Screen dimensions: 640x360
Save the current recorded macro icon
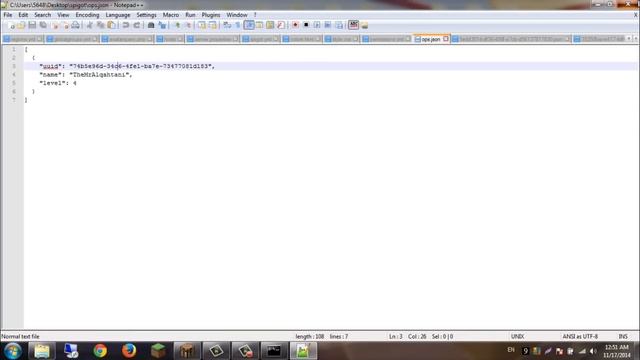(338, 25)
